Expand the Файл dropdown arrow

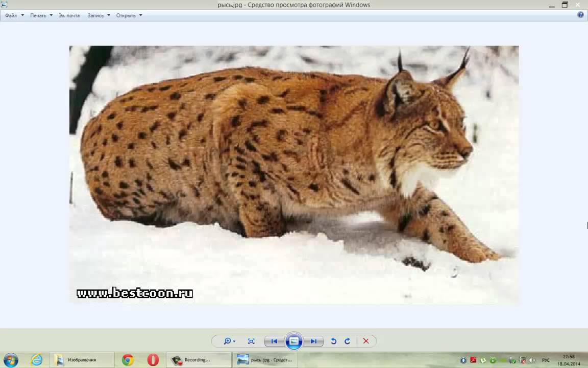(x=22, y=15)
